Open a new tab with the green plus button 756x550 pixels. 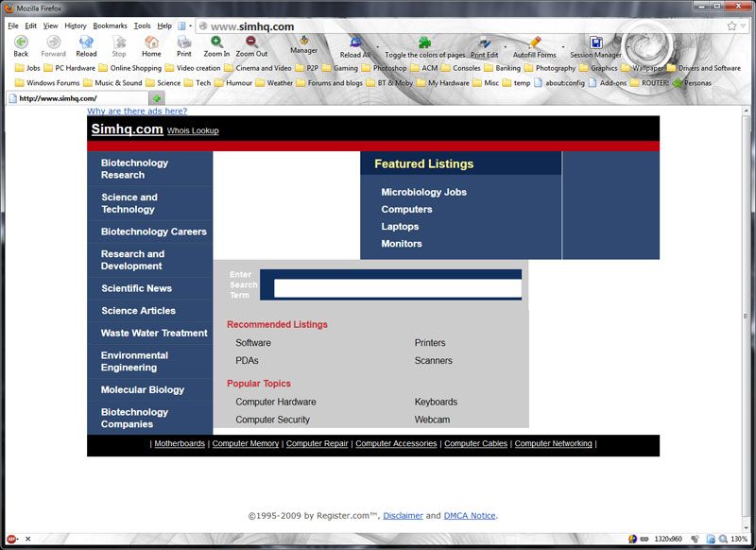[157, 98]
